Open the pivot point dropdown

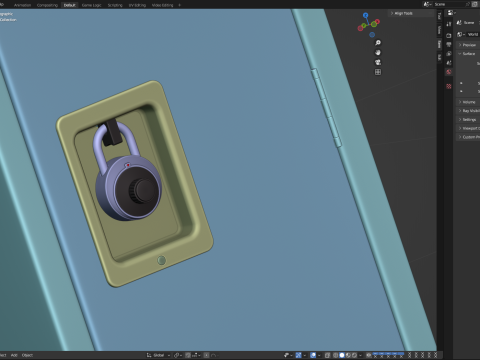pos(178,355)
